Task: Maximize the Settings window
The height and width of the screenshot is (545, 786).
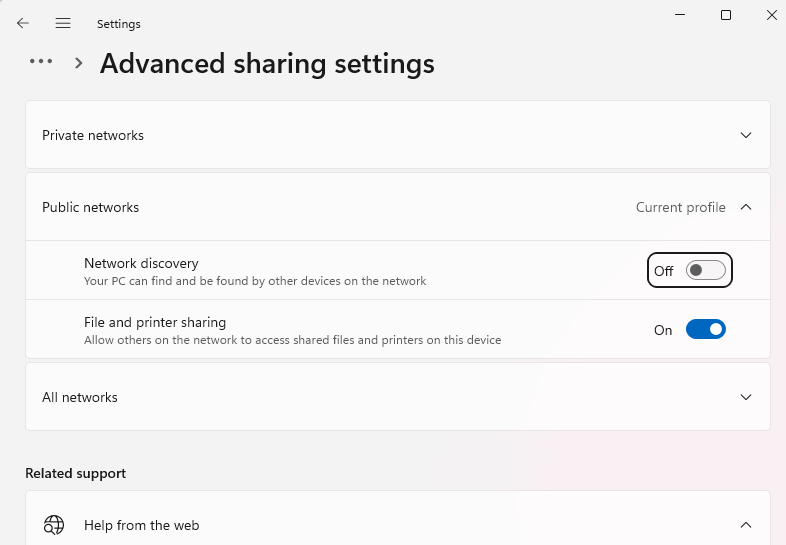Action: coord(725,15)
